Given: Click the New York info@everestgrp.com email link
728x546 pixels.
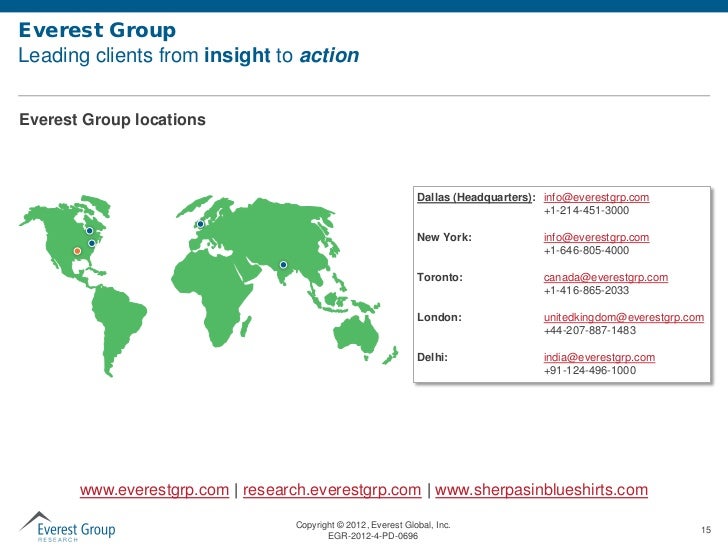Looking at the screenshot, I should tap(596, 237).
